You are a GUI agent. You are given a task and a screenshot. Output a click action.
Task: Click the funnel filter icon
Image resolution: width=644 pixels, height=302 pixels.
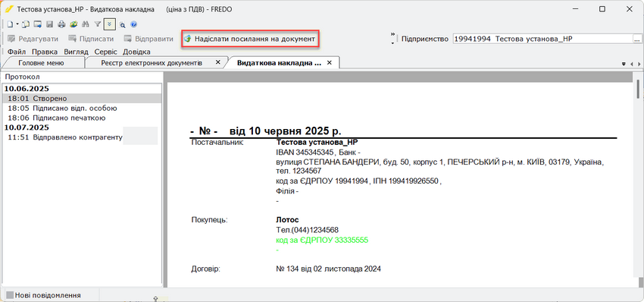click(98, 24)
